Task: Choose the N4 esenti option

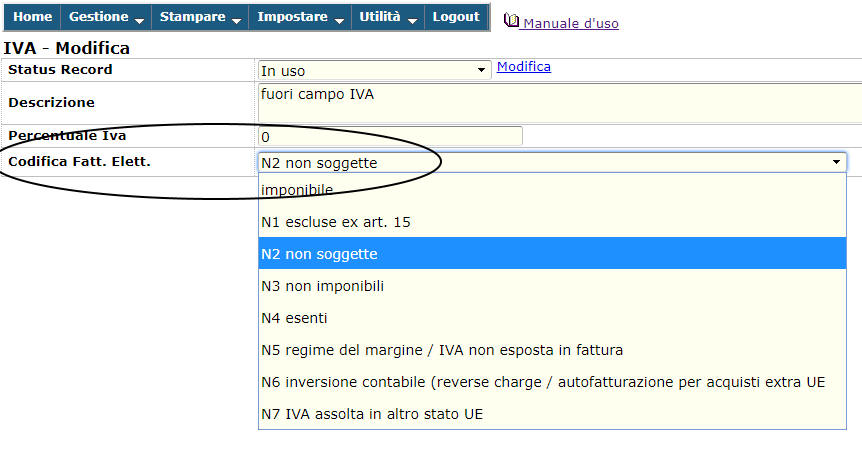Action: 294,318
